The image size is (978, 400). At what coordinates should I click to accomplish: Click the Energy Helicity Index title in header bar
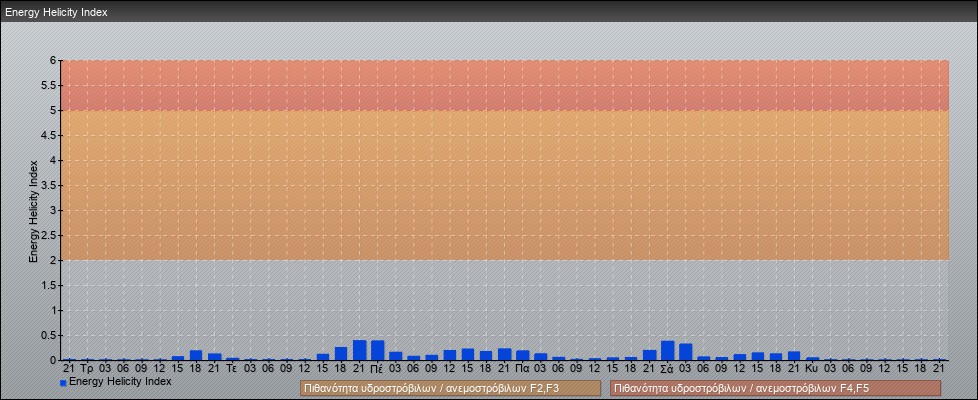coord(56,12)
